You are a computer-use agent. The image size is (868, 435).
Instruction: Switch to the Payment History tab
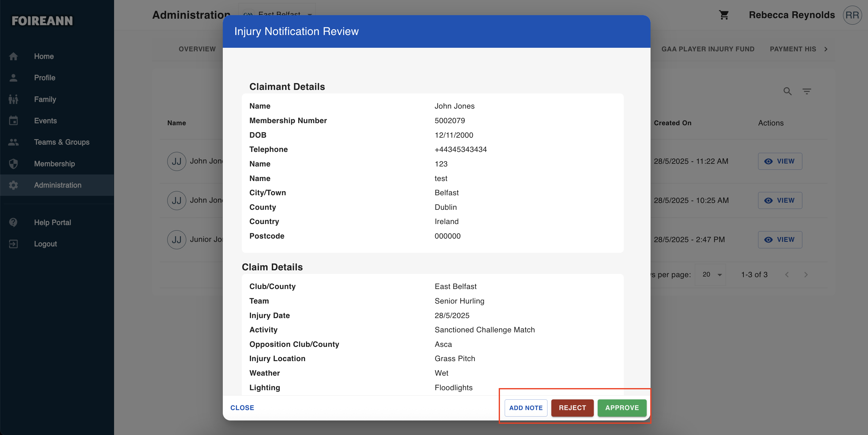793,49
